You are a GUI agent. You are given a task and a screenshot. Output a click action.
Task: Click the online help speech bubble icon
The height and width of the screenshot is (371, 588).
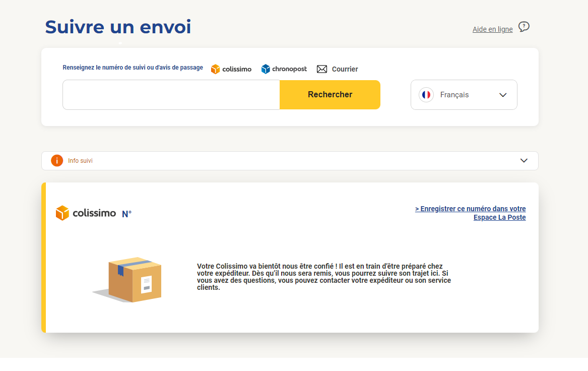pyautogui.click(x=524, y=27)
